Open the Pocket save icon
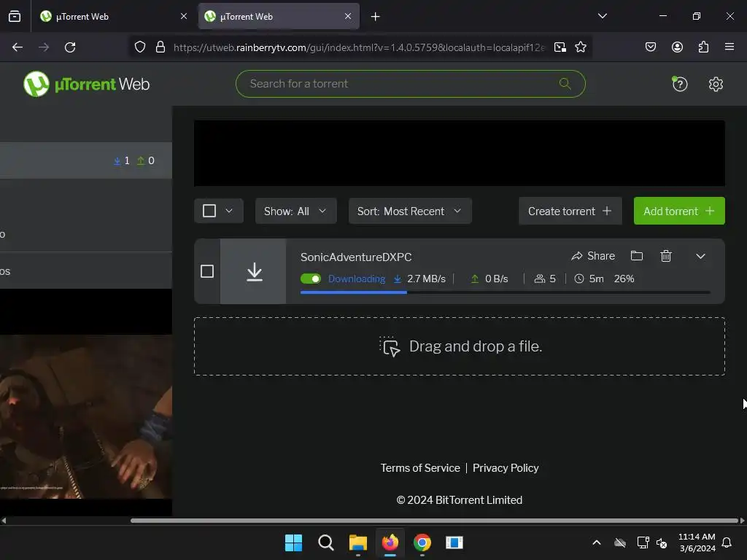Viewport: 747px width, 560px height. [x=650, y=47]
